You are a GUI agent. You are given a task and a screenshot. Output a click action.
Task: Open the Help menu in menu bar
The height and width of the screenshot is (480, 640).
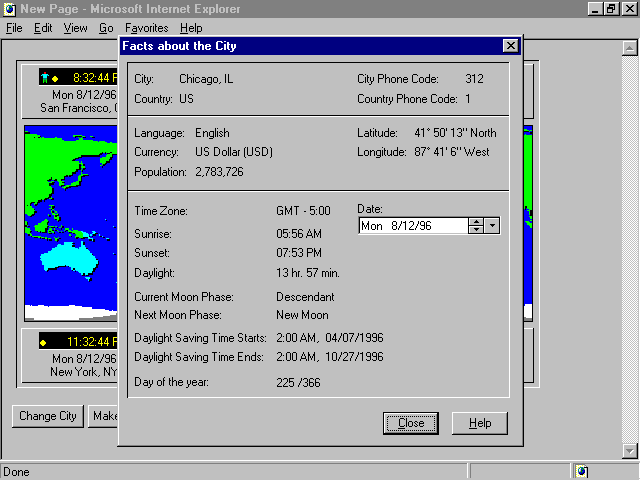point(190,28)
